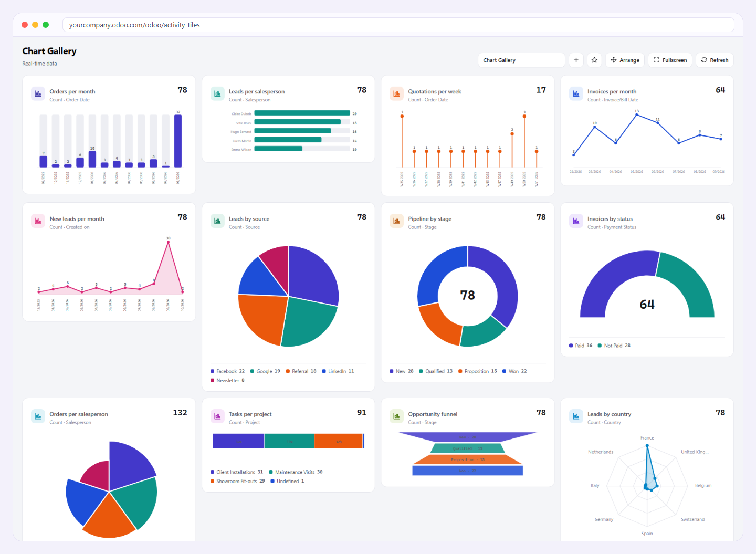Mark dashboard as favorite with star

(x=594, y=60)
